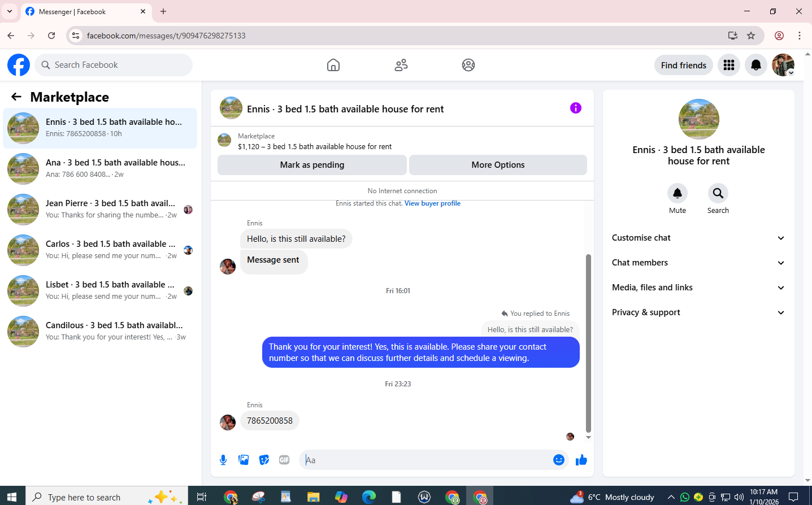Screen dimensions: 812x505
Task: Reload the page in browser
Action: [51, 35]
